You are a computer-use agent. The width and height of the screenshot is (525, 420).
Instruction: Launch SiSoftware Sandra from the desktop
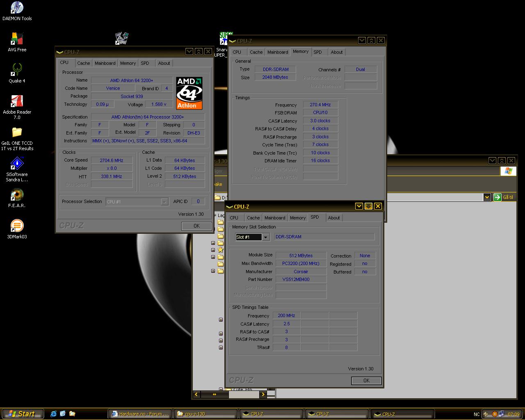(x=17, y=170)
